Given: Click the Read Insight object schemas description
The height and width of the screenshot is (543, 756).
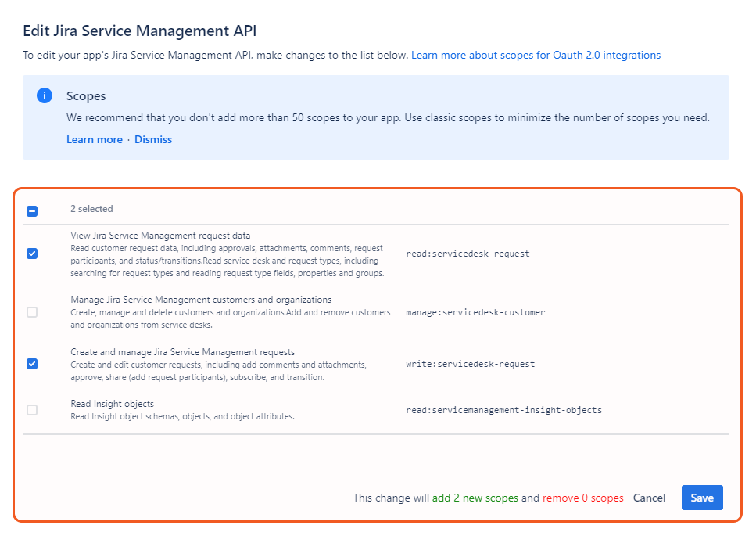Looking at the screenshot, I should tap(182, 416).
